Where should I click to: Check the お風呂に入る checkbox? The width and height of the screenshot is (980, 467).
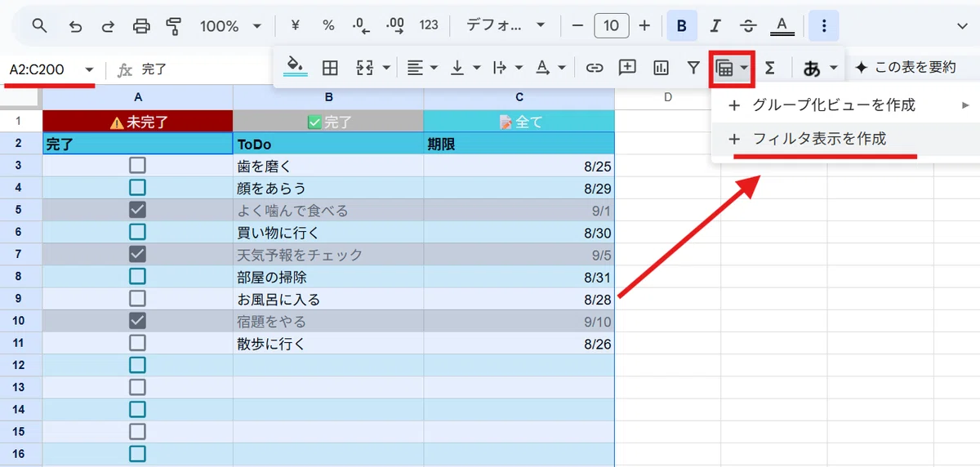click(x=137, y=298)
